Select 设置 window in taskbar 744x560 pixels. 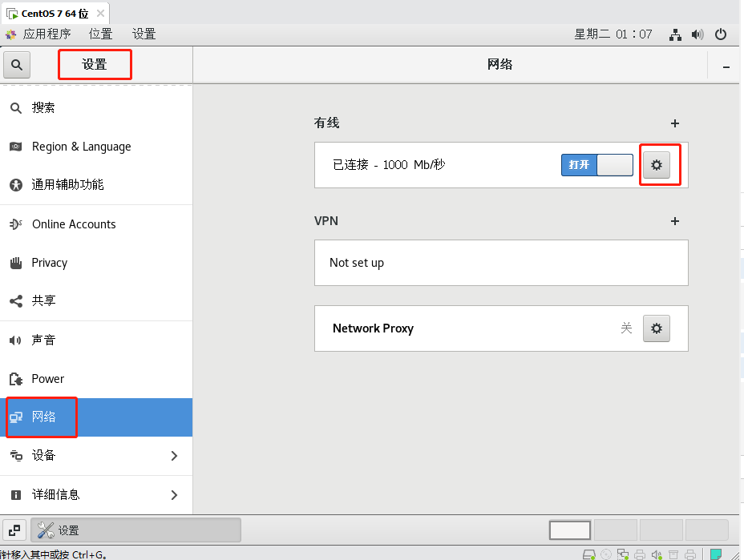point(135,530)
